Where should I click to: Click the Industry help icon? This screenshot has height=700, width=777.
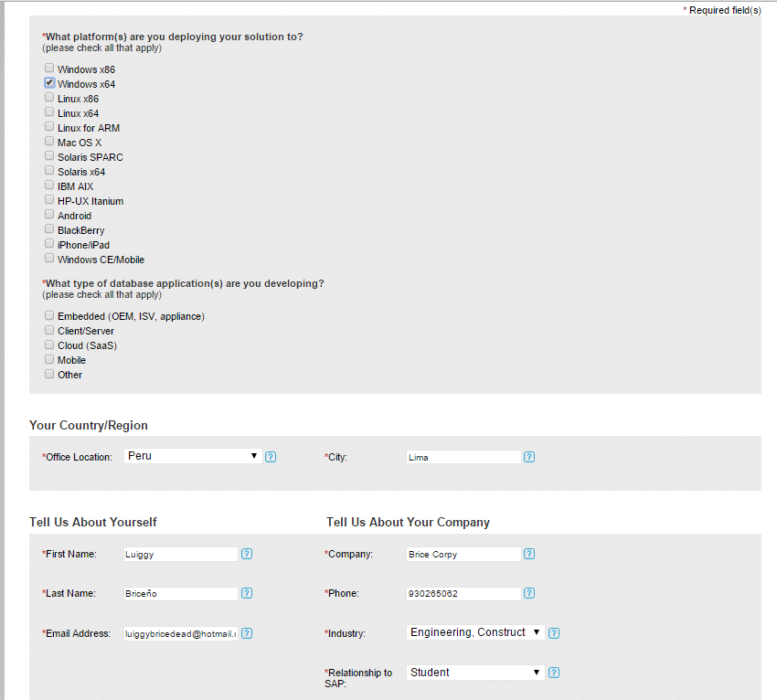[554, 631]
